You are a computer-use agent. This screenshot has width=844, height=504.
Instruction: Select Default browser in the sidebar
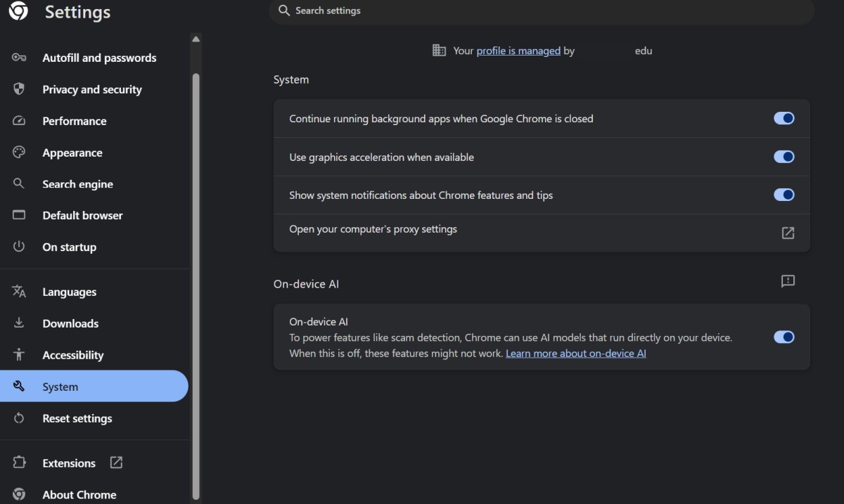pos(94,215)
